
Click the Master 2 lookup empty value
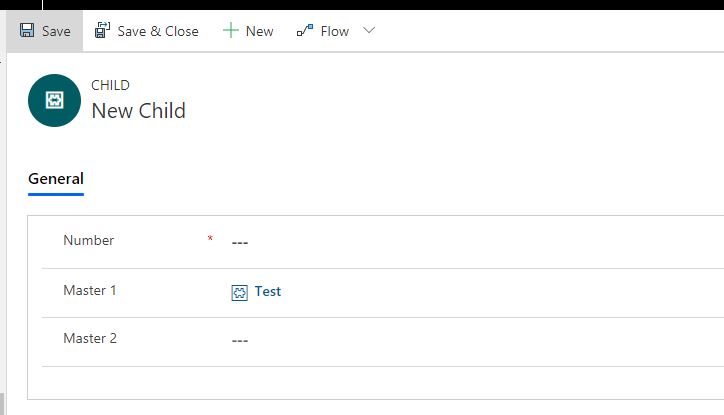point(240,341)
